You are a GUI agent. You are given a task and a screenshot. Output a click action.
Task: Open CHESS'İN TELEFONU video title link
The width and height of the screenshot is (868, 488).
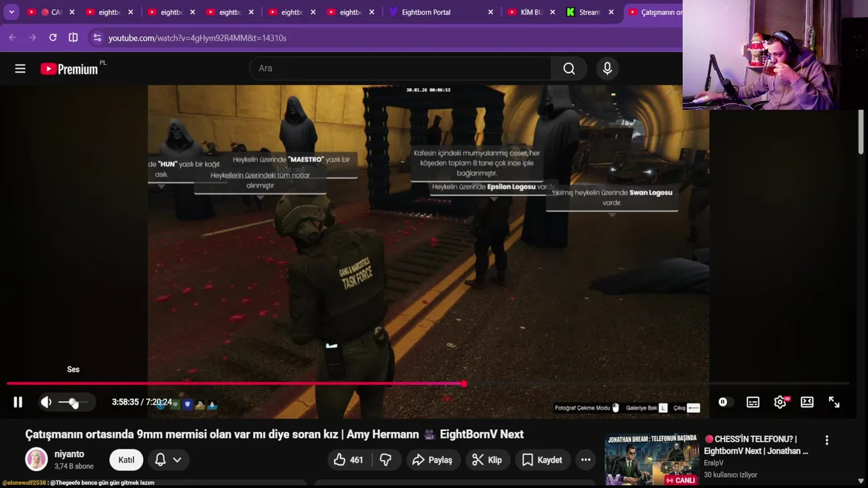[x=756, y=445]
